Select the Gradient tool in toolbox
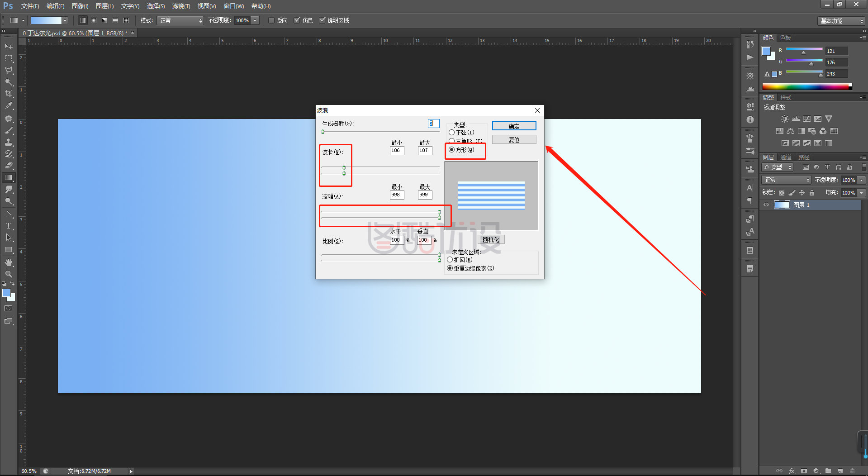The height and width of the screenshot is (476, 868). (x=9, y=177)
